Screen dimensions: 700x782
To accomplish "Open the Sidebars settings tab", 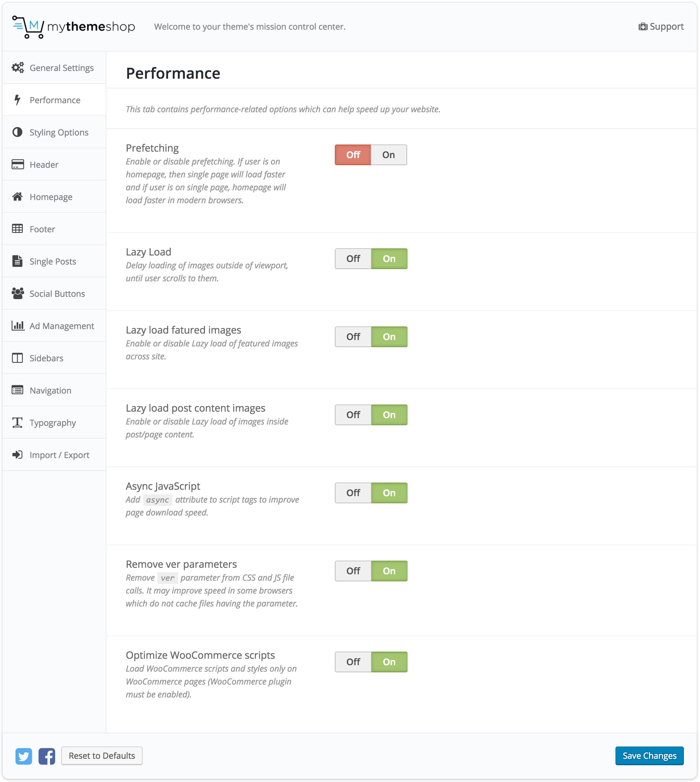I will click(x=46, y=358).
